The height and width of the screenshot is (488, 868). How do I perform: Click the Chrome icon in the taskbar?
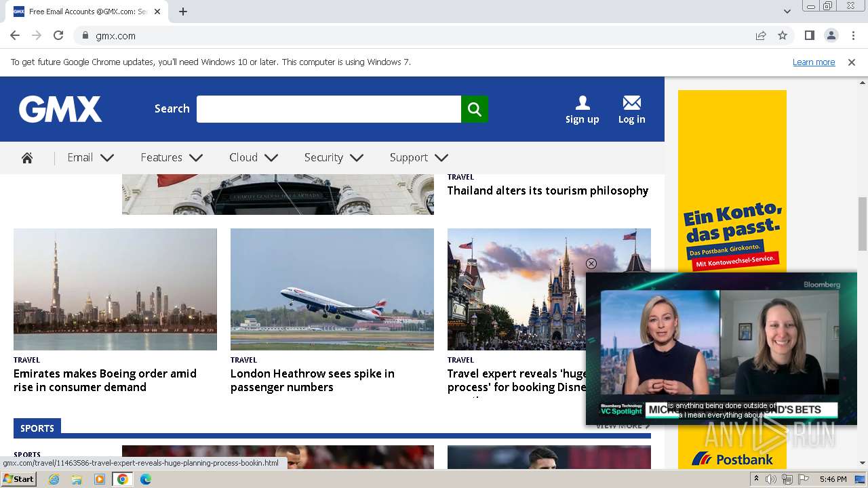123,479
